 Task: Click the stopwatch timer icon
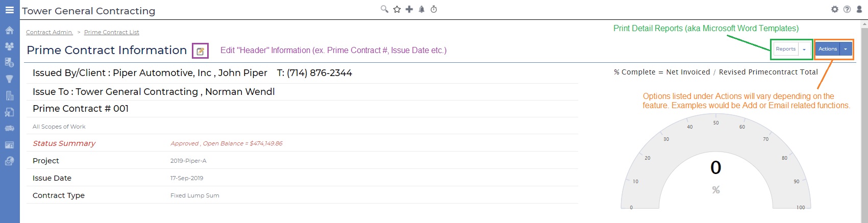pyautogui.click(x=434, y=9)
